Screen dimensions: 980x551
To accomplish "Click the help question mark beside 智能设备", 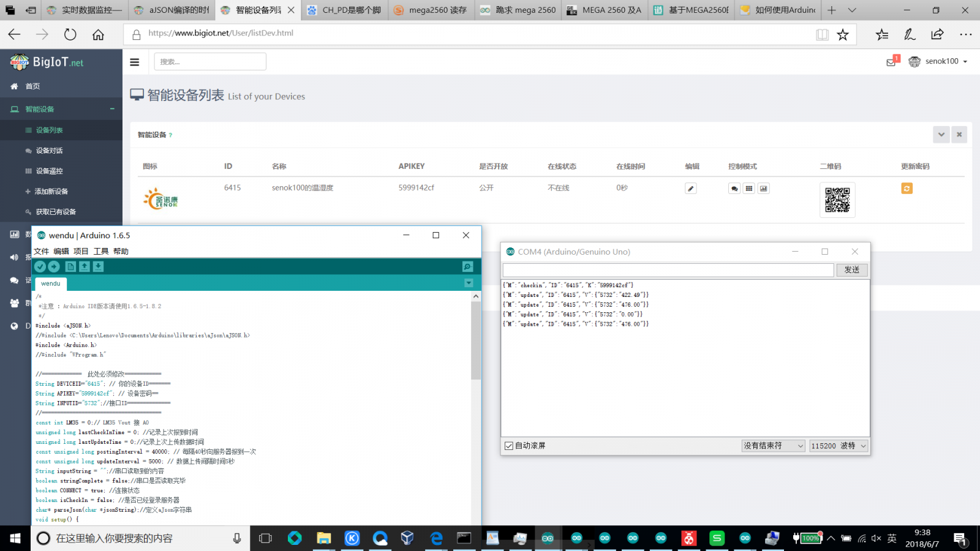I will pyautogui.click(x=170, y=135).
